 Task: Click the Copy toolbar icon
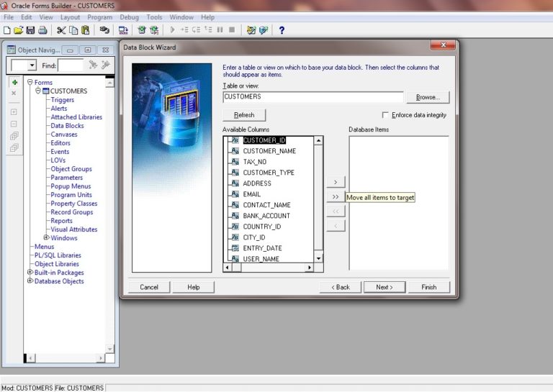pyautogui.click(x=73, y=30)
